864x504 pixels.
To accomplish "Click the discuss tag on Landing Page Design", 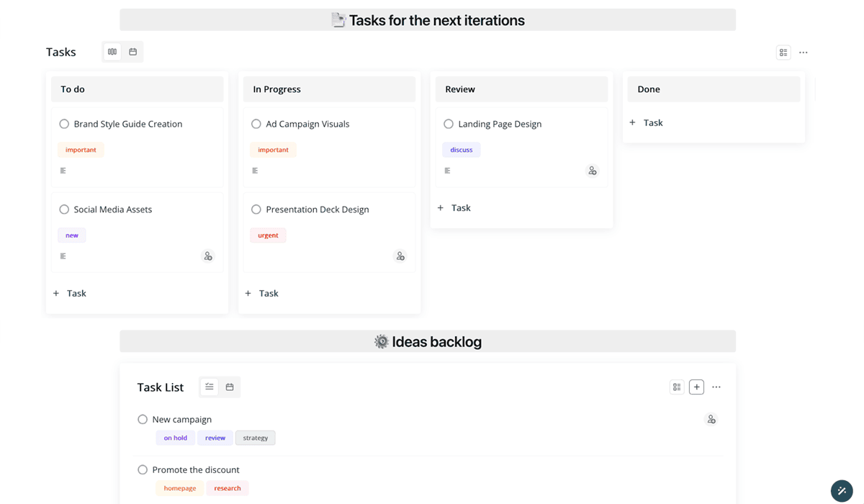I will click(x=462, y=150).
